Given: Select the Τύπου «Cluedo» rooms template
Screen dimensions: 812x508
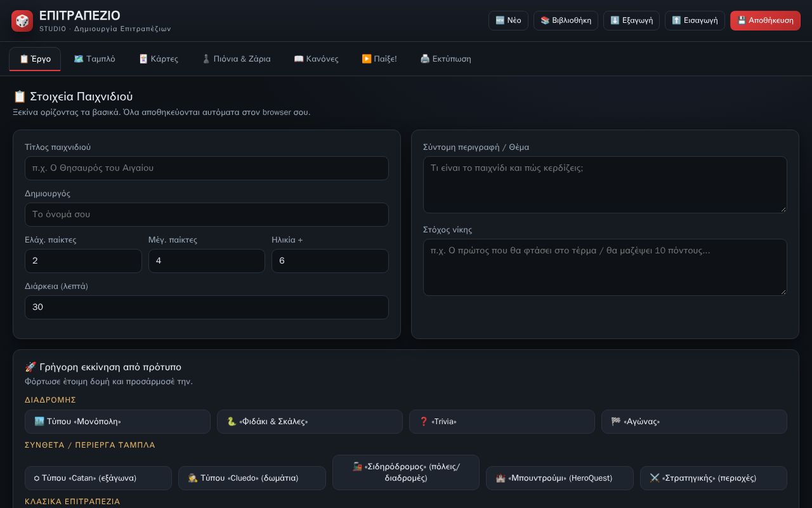Looking at the screenshot, I should [252, 478].
